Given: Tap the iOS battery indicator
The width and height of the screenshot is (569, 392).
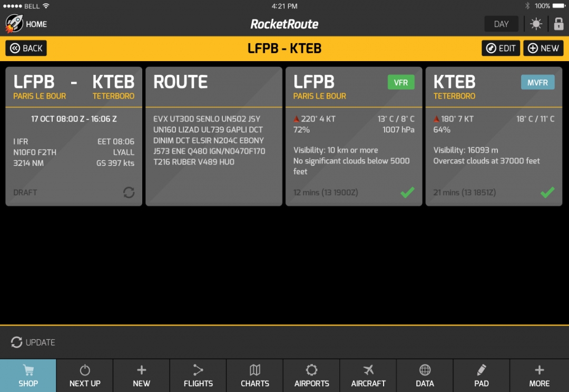Looking at the screenshot, I should coord(559,6).
